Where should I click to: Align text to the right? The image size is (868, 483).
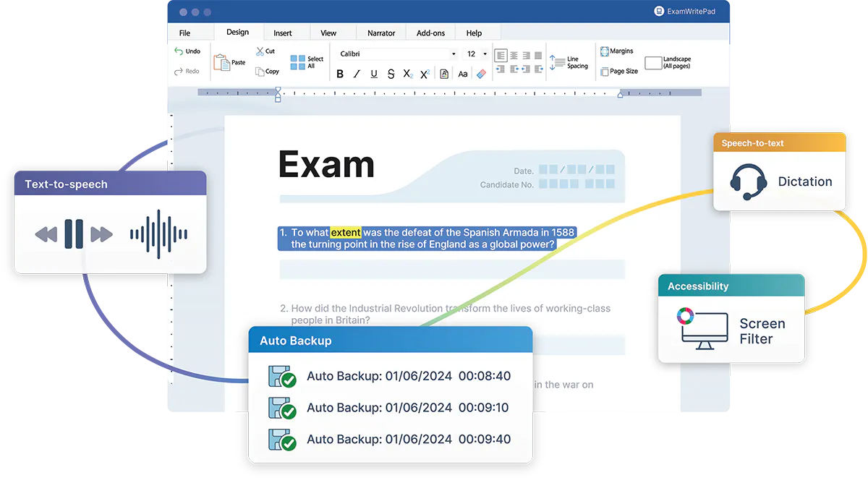[526, 55]
